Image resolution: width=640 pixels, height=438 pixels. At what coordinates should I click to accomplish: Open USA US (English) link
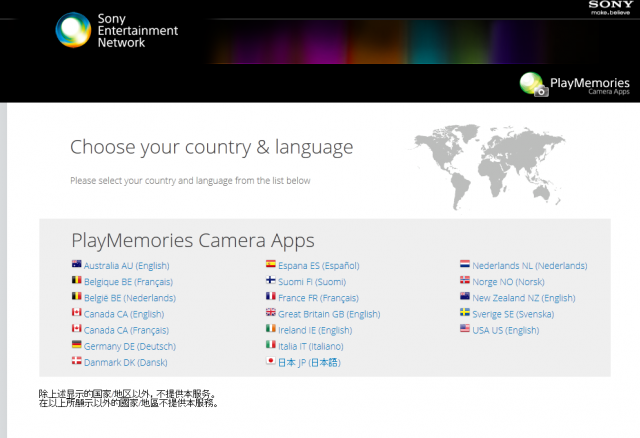click(506, 330)
